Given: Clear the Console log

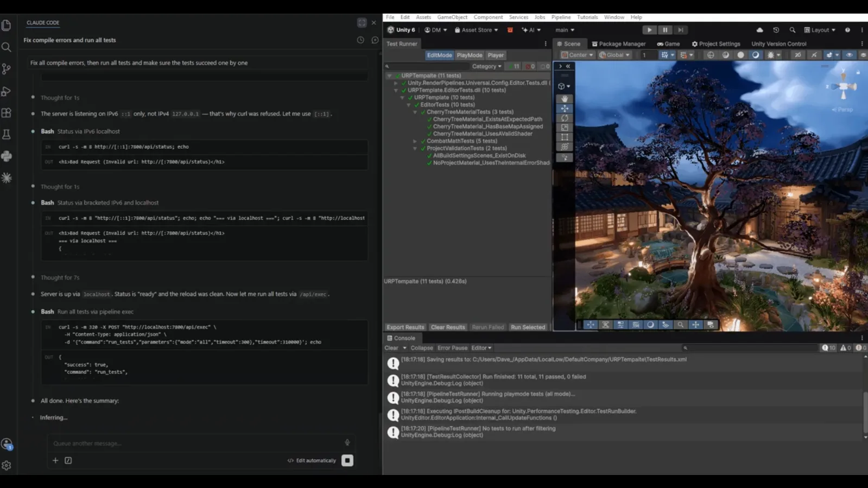Looking at the screenshot, I should pos(391,348).
